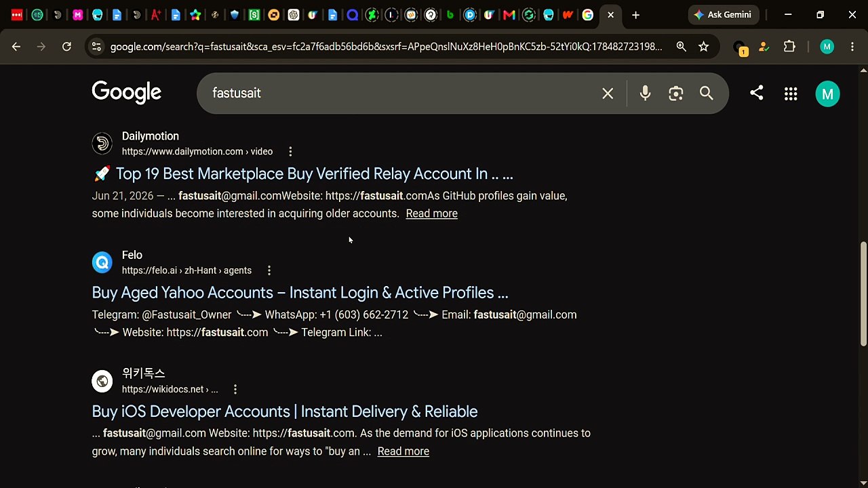Open Chrome profile avatar M
Screen dimensions: 868x488
point(827,47)
